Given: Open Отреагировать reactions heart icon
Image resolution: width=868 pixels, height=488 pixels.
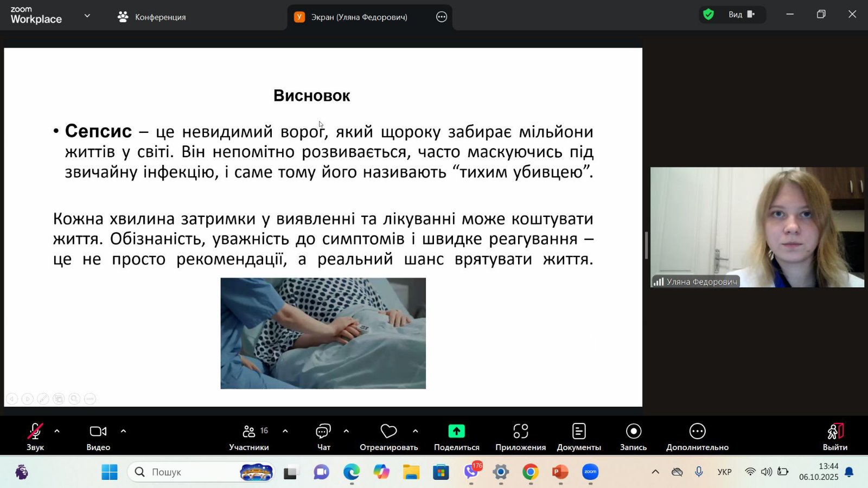Looking at the screenshot, I should (388, 431).
